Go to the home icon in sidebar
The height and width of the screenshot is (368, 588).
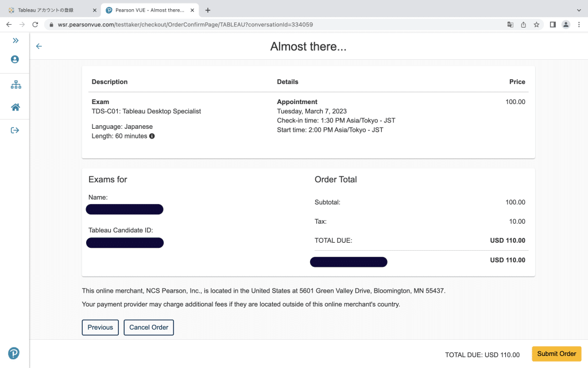pos(16,108)
